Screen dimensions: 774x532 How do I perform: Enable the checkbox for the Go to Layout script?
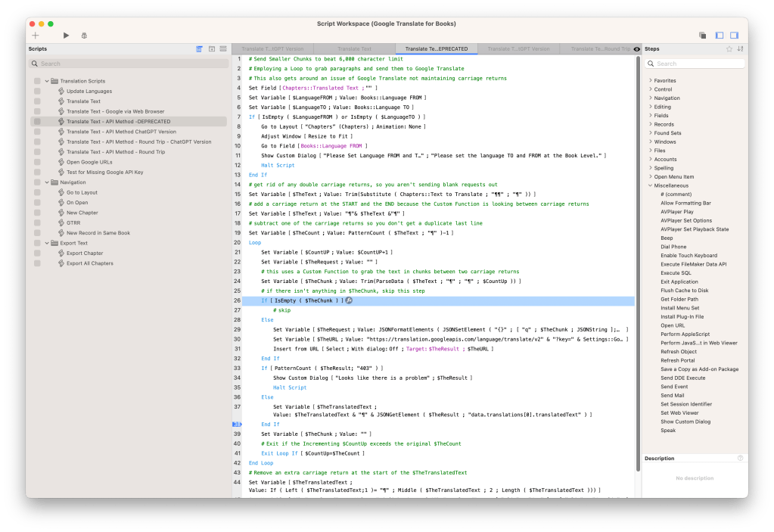point(37,192)
